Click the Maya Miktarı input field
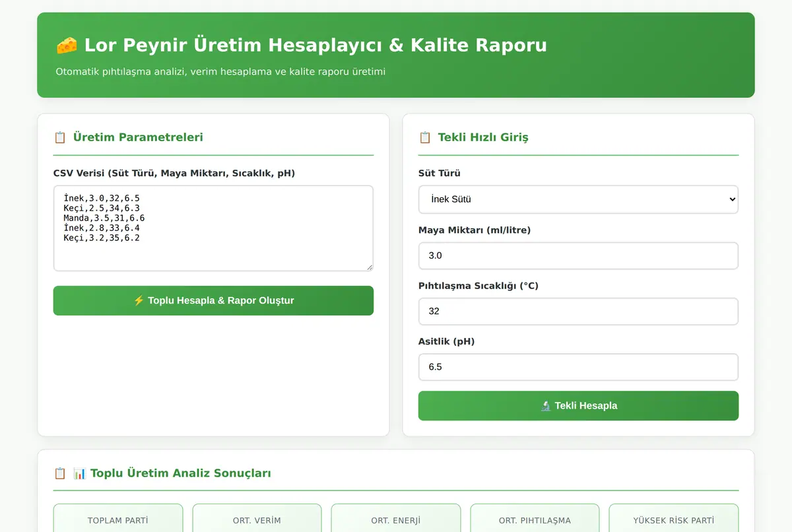Screen dimensions: 792x532 (x=578, y=255)
